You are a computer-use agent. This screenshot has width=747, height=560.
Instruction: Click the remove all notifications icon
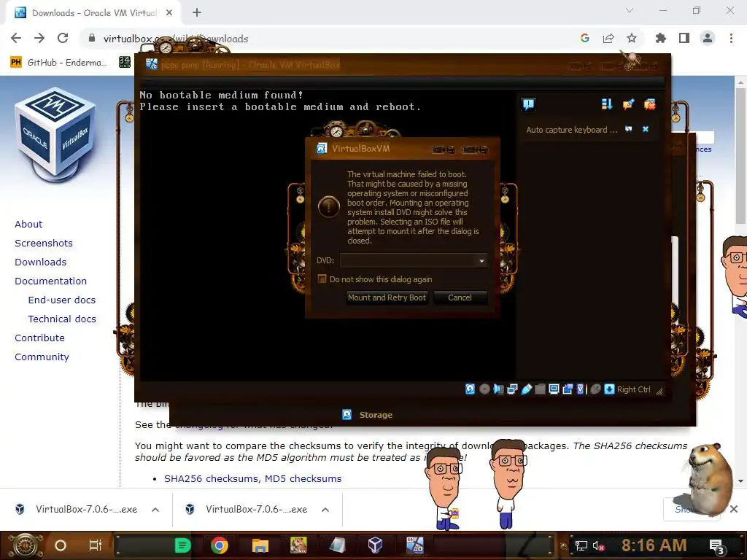pyautogui.click(x=650, y=104)
